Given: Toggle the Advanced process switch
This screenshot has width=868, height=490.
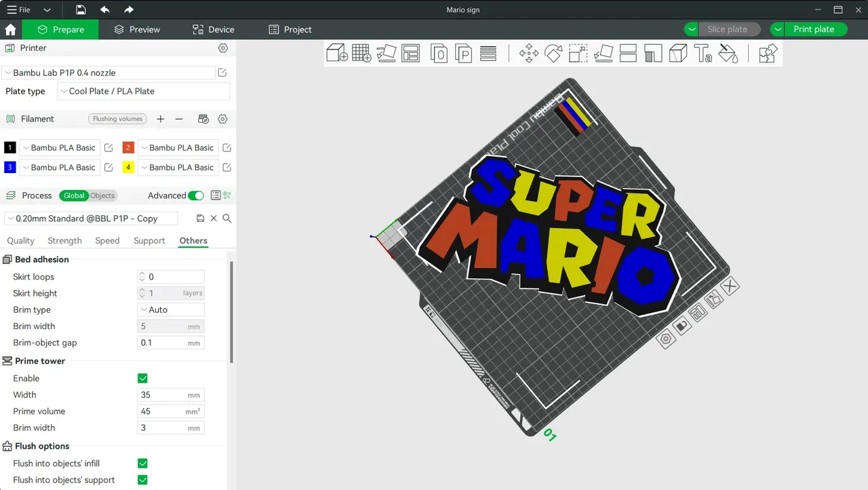Looking at the screenshot, I should pos(196,195).
